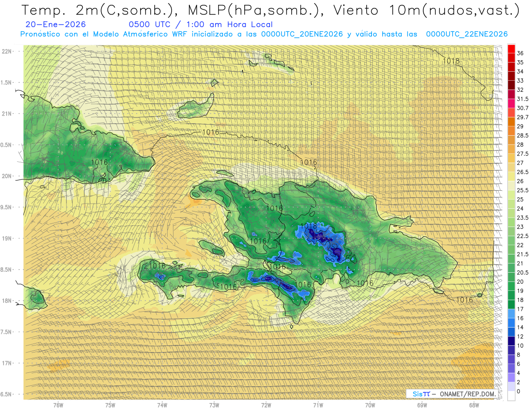Select the '23.5' colorbar value
Viewport: 532px width, 411px height.
tap(523, 218)
